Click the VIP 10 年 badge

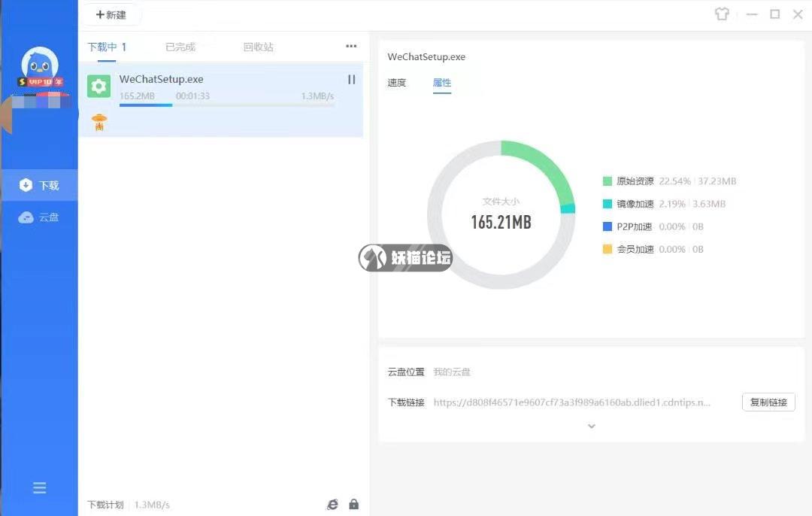[x=41, y=82]
